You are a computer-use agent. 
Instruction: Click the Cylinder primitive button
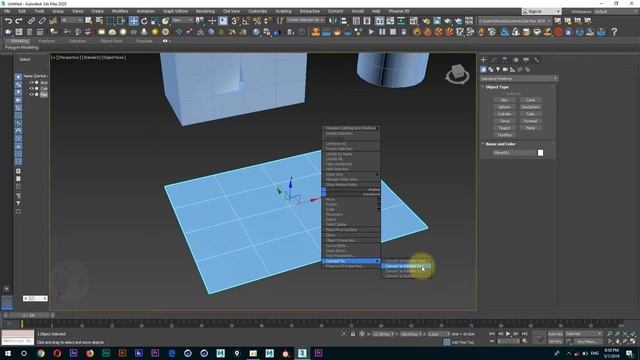coord(504,114)
